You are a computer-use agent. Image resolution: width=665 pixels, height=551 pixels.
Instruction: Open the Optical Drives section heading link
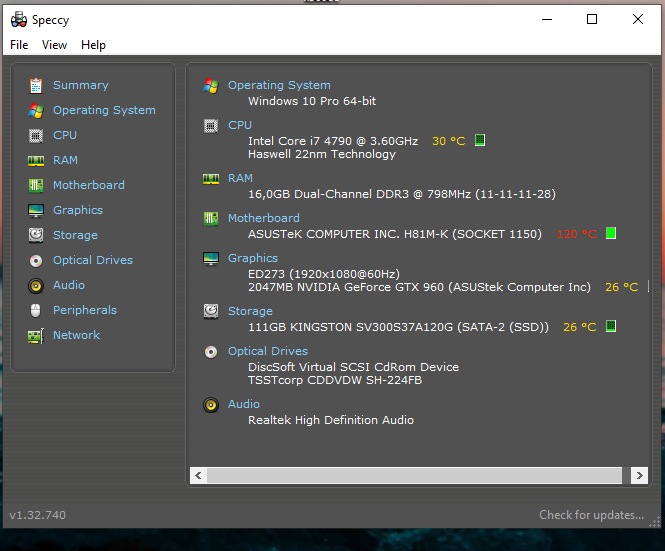tap(268, 351)
